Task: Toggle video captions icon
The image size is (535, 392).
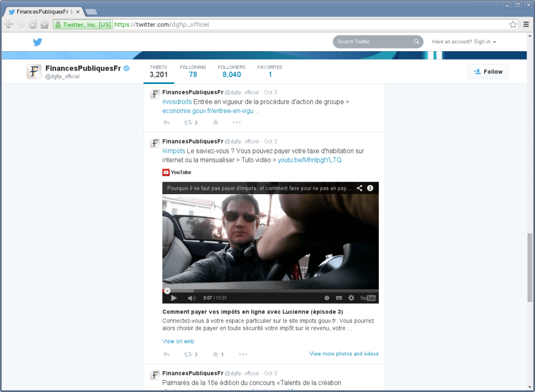Action: [x=339, y=298]
